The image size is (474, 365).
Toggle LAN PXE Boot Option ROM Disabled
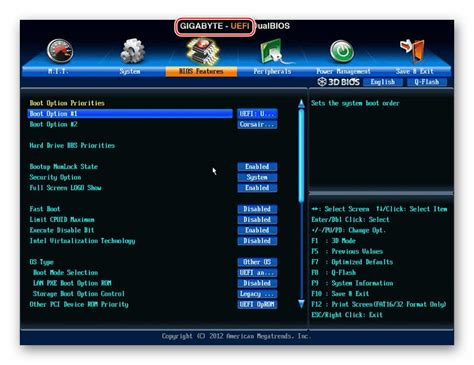pos(257,283)
